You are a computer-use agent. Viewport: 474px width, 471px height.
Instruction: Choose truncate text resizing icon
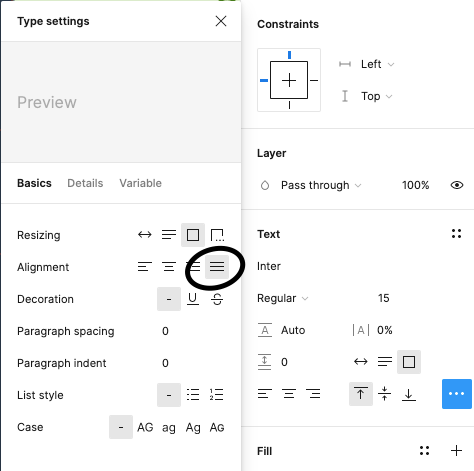[x=217, y=235]
